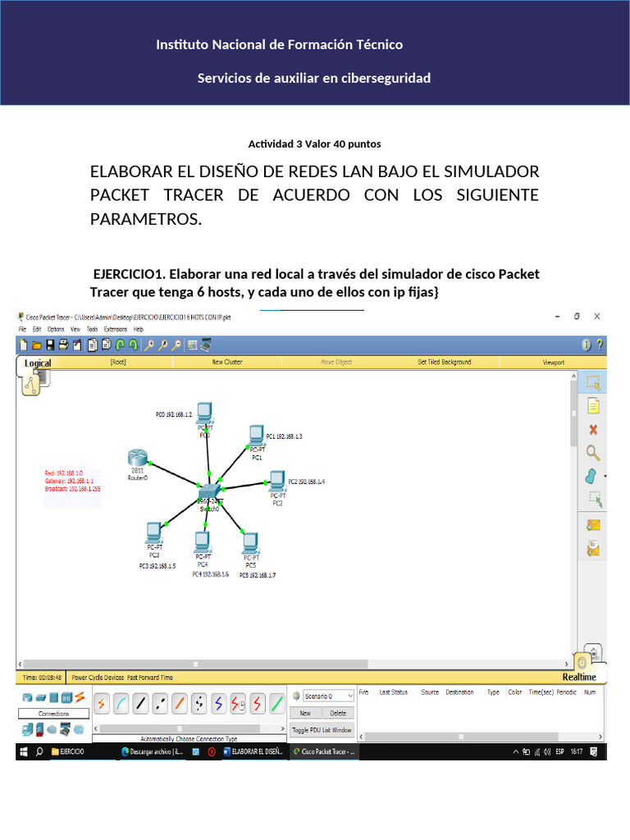630x840 pixels.
Task: Click the [Root] navigation button
Action: click(118, 362)
